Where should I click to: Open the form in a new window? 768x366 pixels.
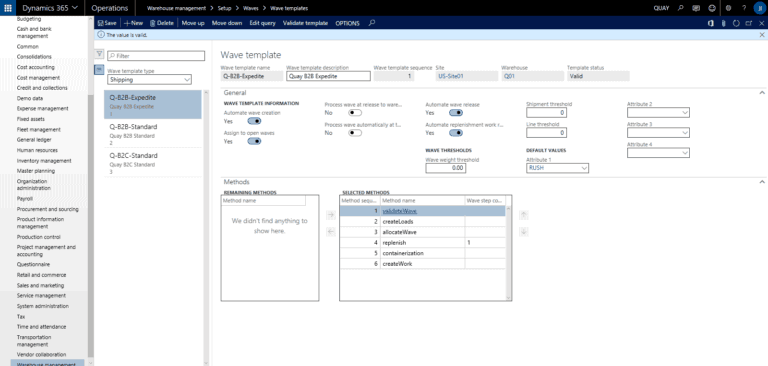(748, 23)
